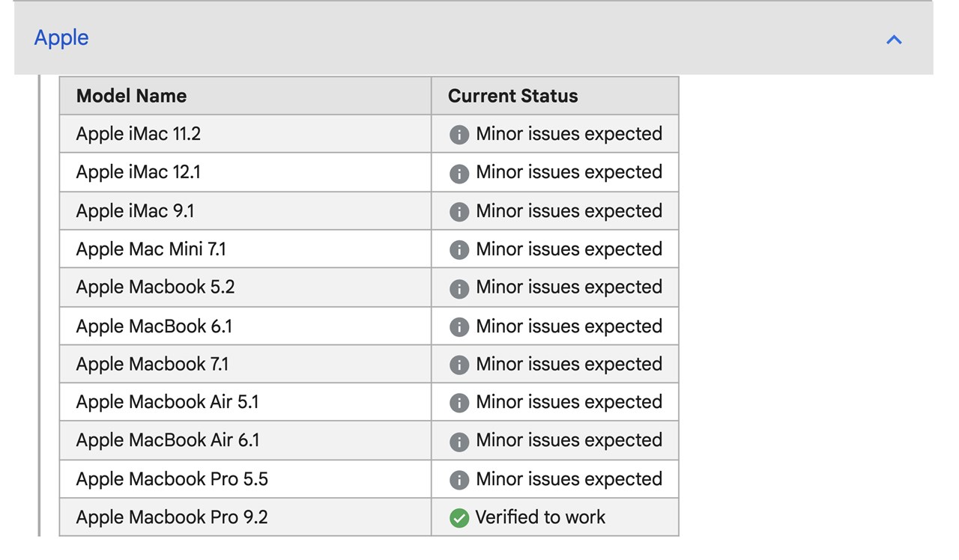959x560 pixels.
Task: Click Minor issues expected text for iMac 11.2
Action: 569,134
